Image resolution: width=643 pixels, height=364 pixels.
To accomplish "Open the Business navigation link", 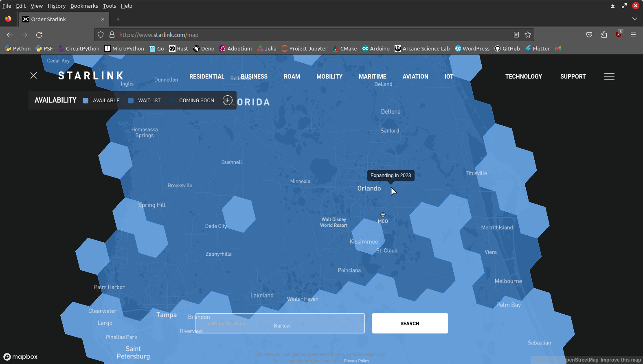I will click(254, 77).
